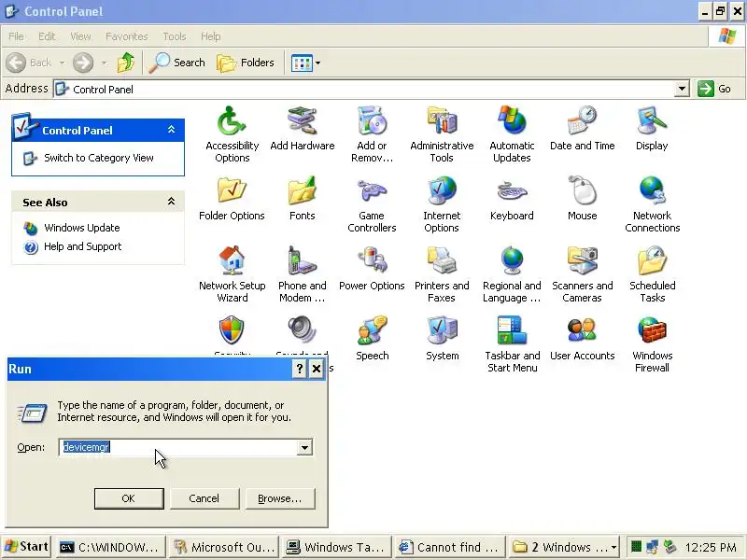Image resolution: width=747 pixels, height=560 pixels.
Task: Open the Keyboard applet
Action: [x=512, y=198]
